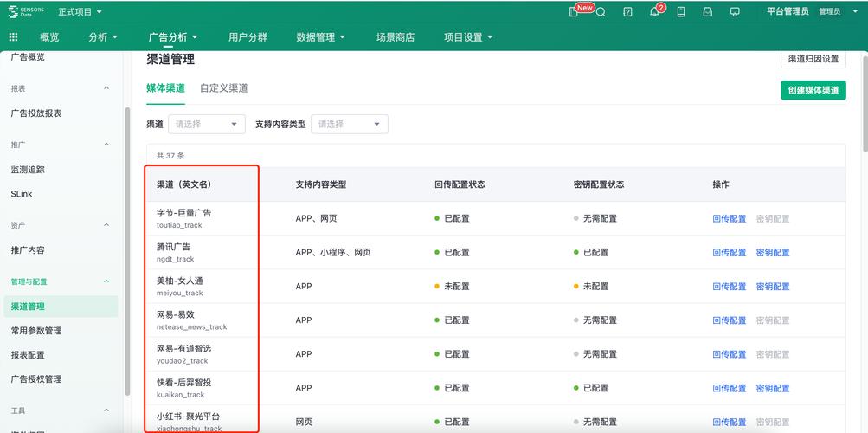Viewport: 868px width, 433px height.
Task: Open the notifications bell icon
Action: 654,11
